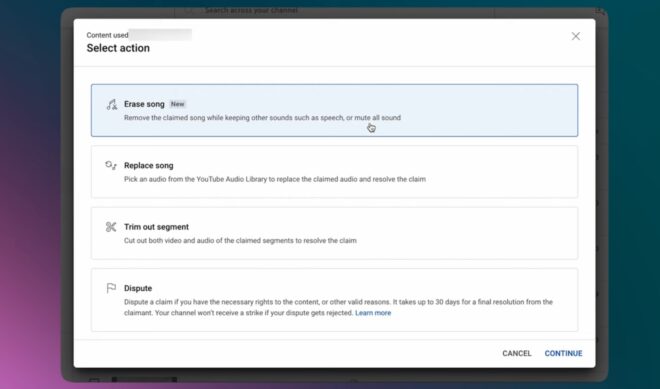Select the Dispute option title
This screenshot has height=389, width=660.
click(x=138, y=288)
